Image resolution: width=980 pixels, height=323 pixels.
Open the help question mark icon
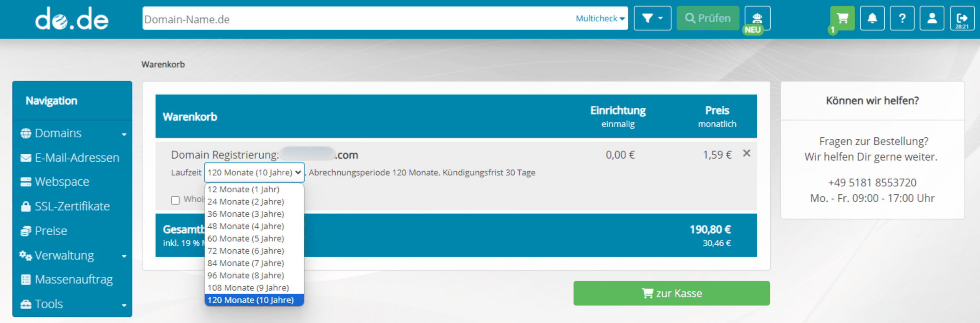pyautogui.click(x=902, y=18)
